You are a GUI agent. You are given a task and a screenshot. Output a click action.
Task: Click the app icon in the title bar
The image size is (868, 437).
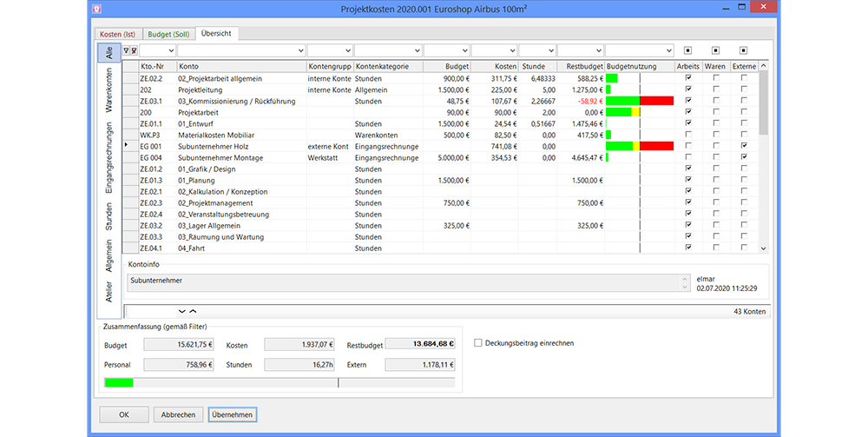tap(97, 9)
